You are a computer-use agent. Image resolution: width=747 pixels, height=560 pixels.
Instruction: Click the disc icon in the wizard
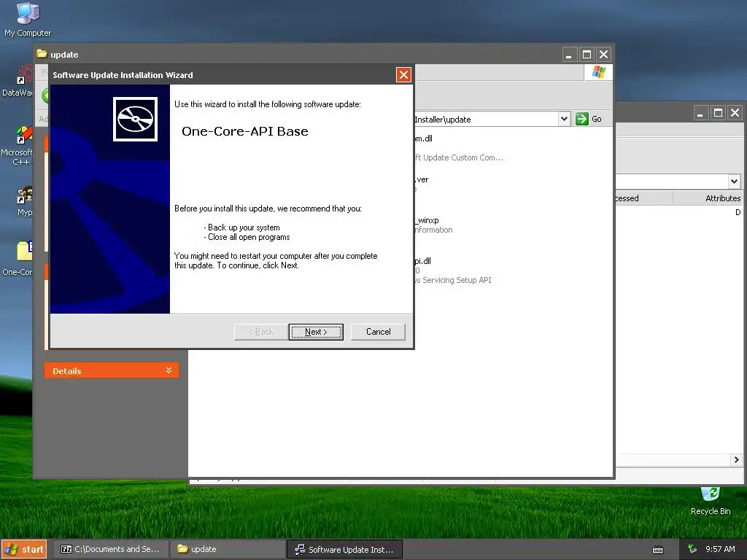click(135, 119)
